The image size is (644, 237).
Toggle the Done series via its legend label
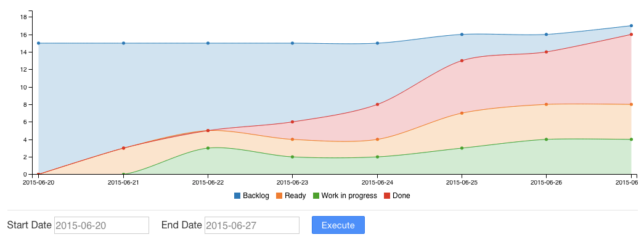click(401, 196)
